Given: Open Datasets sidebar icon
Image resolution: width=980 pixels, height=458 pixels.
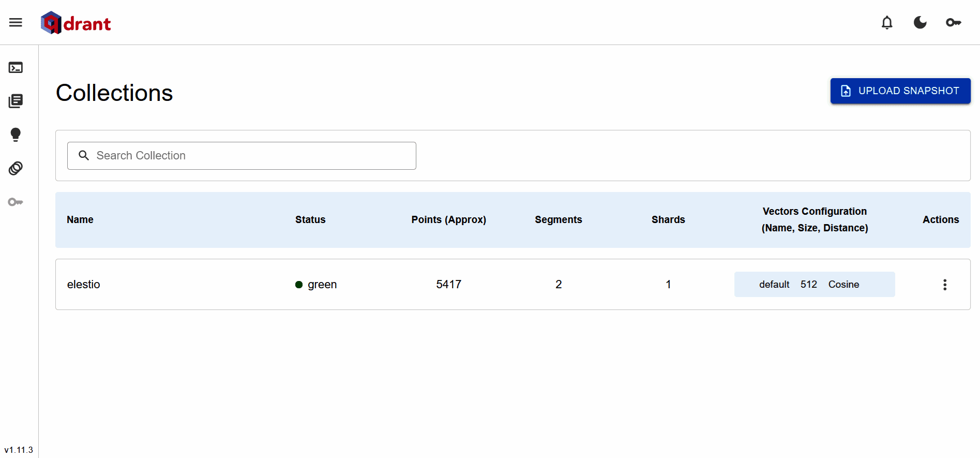Looking at the screenshot, I should [16, 168].
